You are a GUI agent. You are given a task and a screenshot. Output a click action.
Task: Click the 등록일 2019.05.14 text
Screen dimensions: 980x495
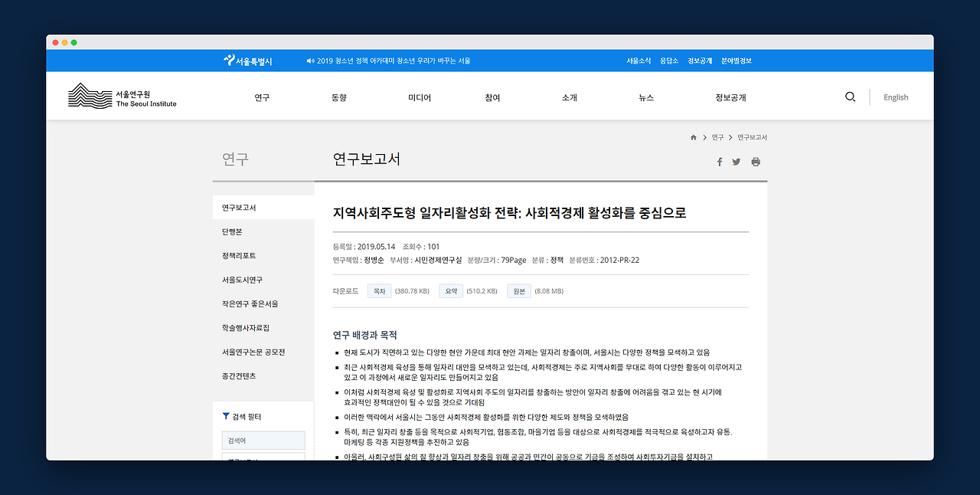point(364,247)
